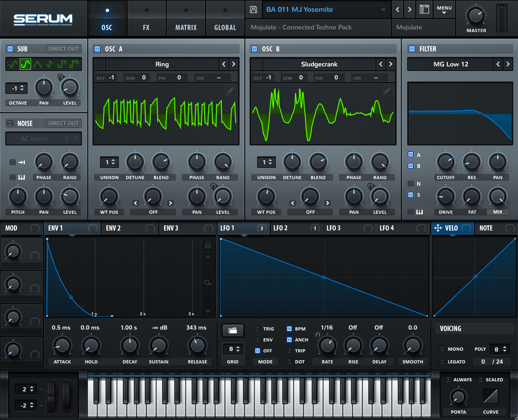Open the Sludgecrank wavetable selector
518x420 pixels.
pyautogui.click(x=319, y=64)
